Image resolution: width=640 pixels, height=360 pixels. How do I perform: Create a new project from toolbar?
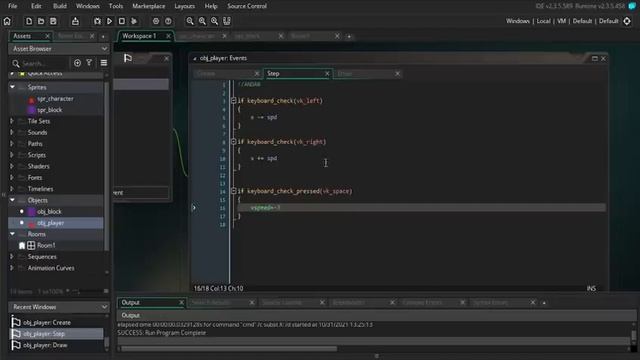29,21
